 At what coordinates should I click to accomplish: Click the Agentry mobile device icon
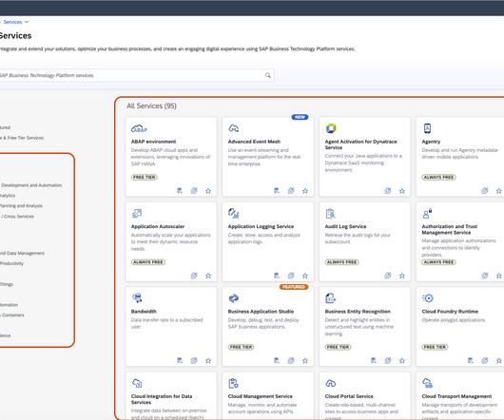[427, 128]
